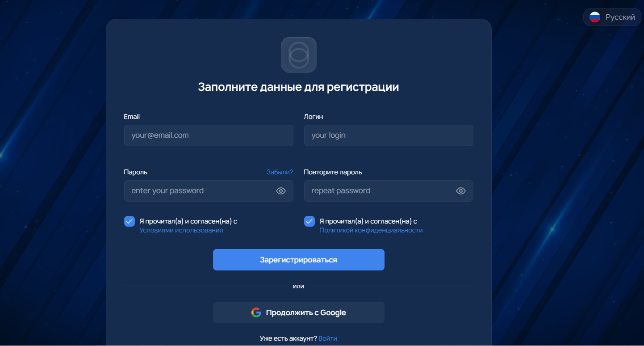Screen dimensions: 644x346
Task: Select the Повторите пароль input field
Action: [x=389, y=191]
